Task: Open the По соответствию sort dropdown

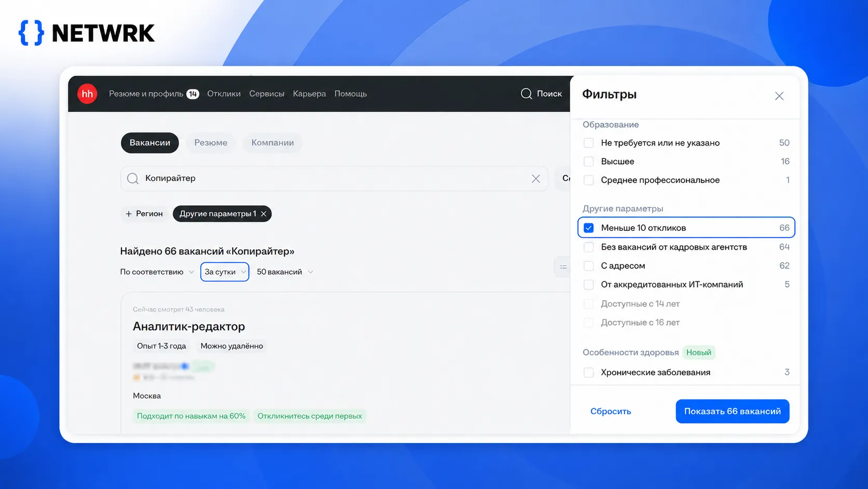Action: point(157,272)
